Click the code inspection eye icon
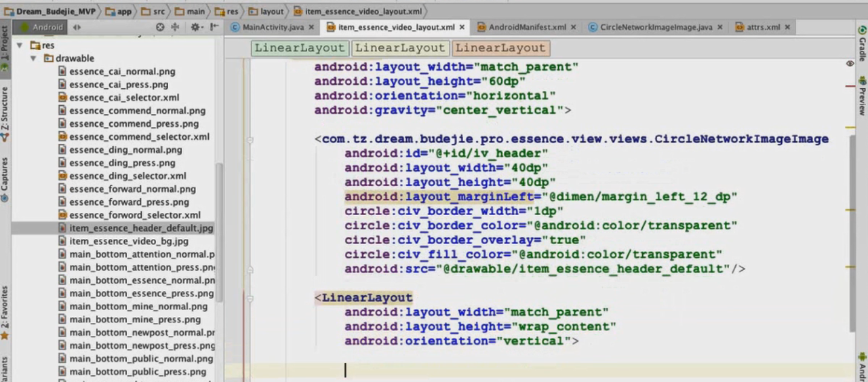868x382 pixels. click(850, 63)
